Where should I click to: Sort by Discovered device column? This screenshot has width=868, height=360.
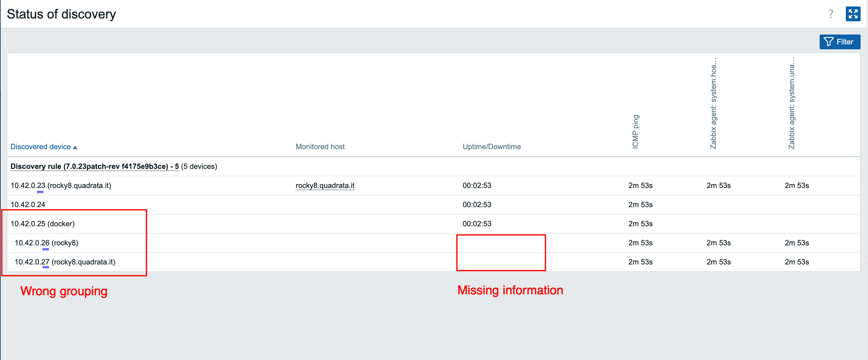tap(40, 147)
